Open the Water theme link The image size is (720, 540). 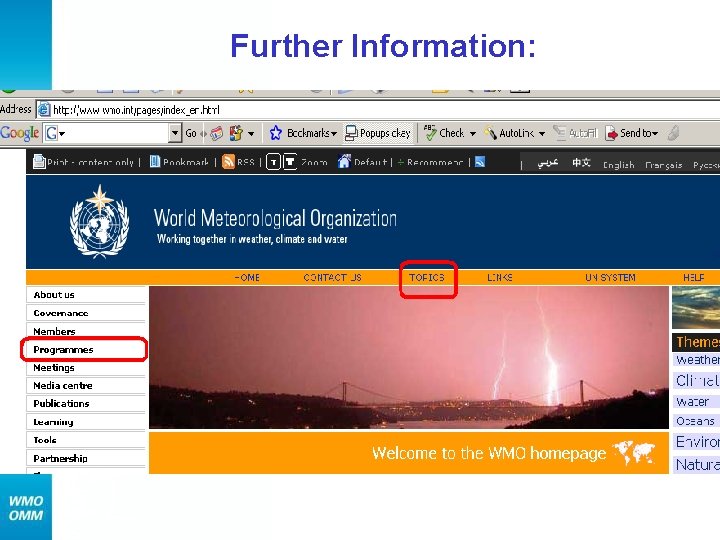pyautogui.click(x=692, y=402)
